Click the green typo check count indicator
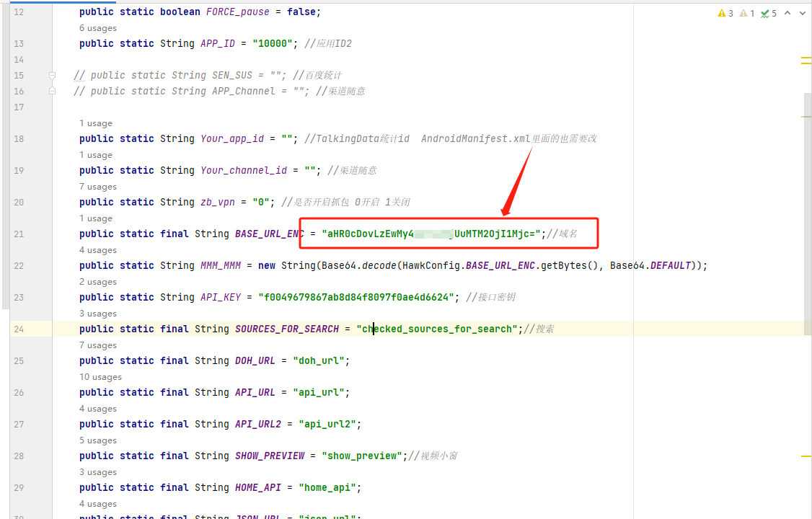 [x=768, y=14]
